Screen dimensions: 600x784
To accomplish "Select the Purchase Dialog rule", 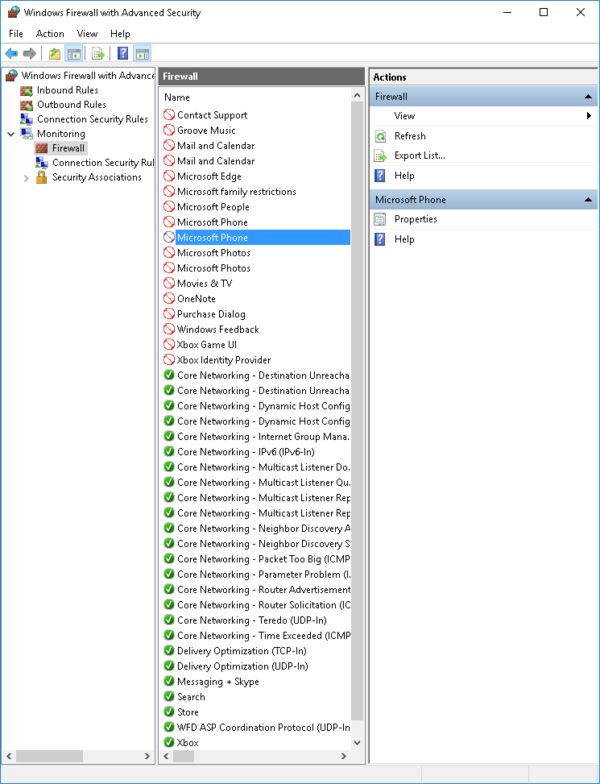I will [x=211, y=314].
